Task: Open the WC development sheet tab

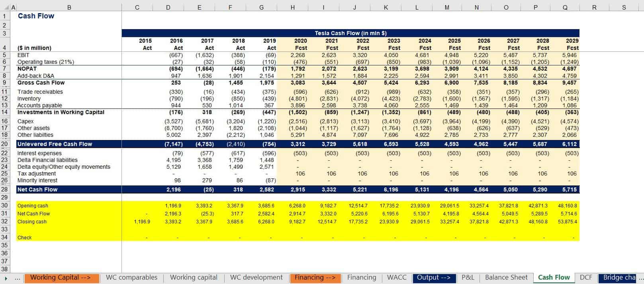Action: (x=256, y=278)
